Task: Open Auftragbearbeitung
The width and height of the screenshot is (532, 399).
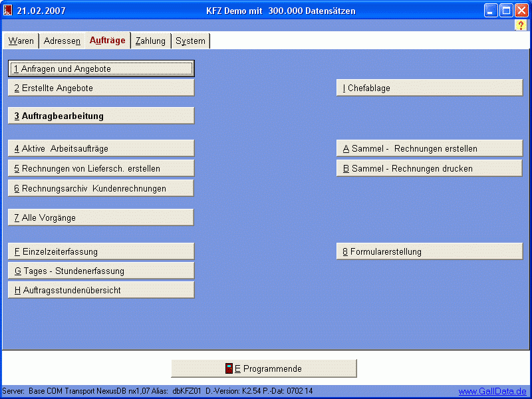Action: tap(101, 116)
